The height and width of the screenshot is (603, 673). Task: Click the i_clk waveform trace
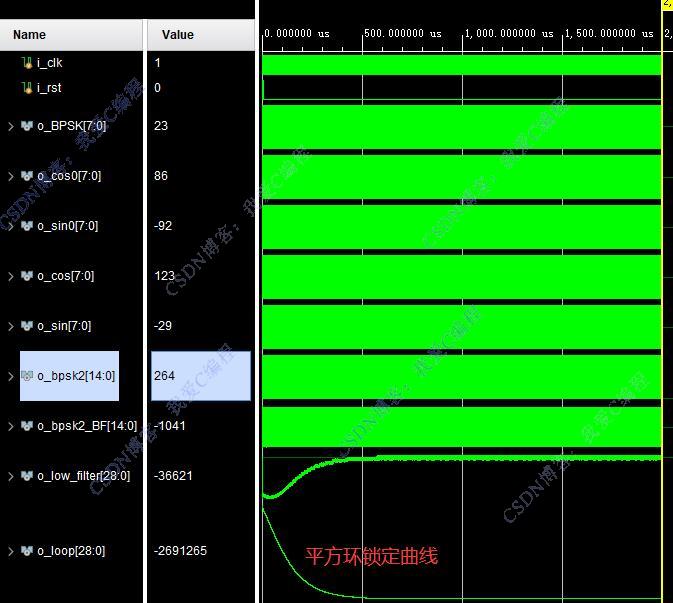coord(462,65)
